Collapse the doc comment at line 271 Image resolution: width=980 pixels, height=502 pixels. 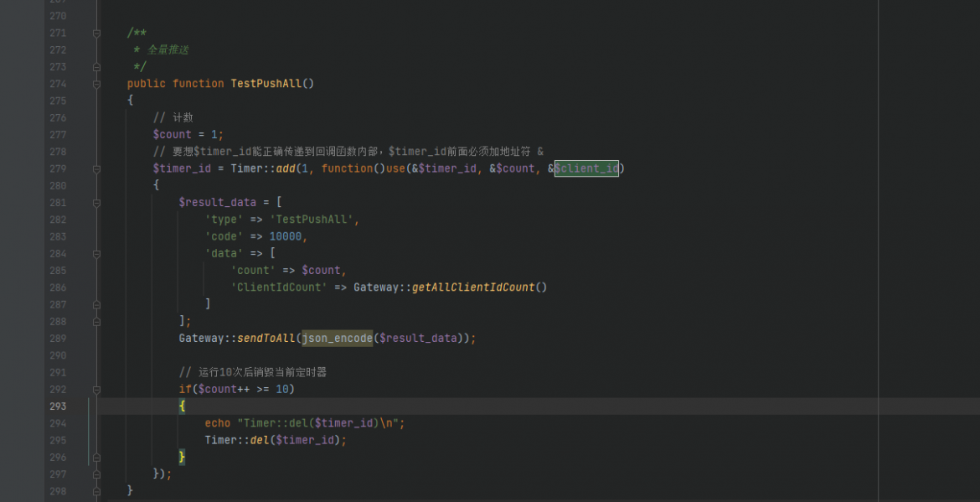pos(96,33)
